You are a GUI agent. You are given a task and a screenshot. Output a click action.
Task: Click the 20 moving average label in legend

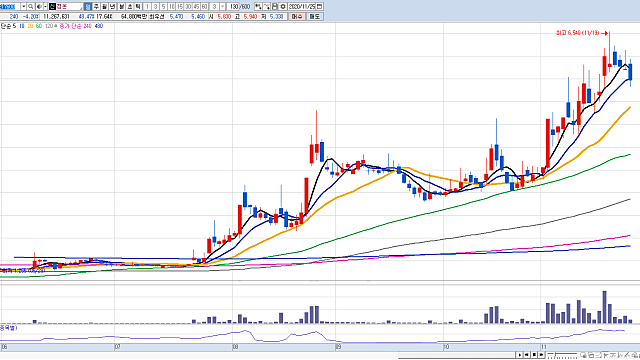coord(30,26)
